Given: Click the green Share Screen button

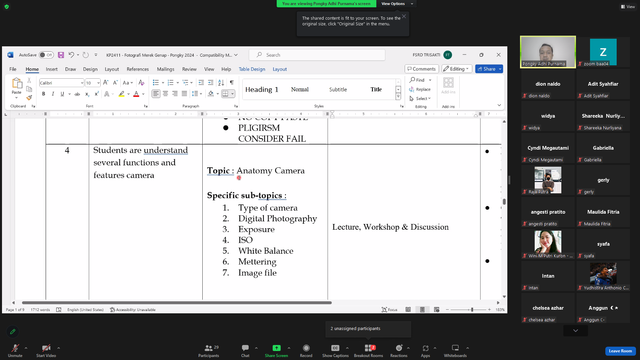Looking at the screenshot, I should [276, 350].
